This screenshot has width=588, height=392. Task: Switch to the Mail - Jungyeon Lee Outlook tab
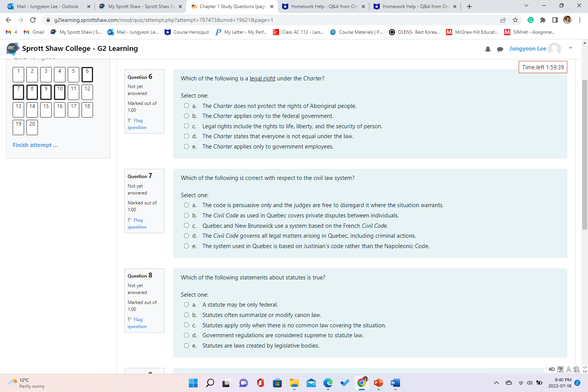point(47,7)
